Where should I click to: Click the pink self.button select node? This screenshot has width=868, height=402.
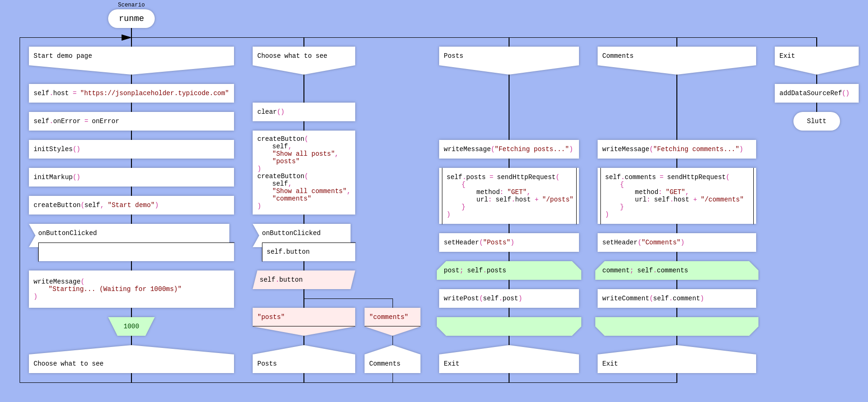coord(303,280)
